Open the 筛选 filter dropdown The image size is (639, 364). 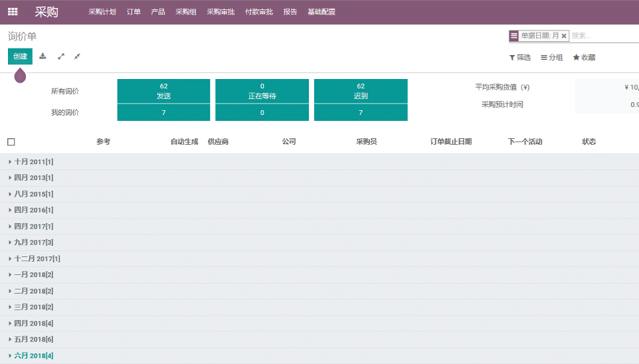520,58
